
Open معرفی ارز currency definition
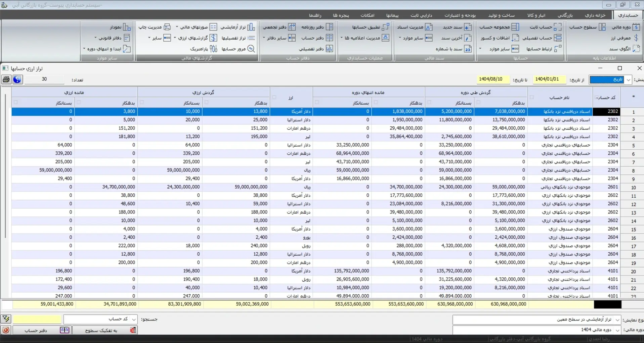(x=636, y=38)
